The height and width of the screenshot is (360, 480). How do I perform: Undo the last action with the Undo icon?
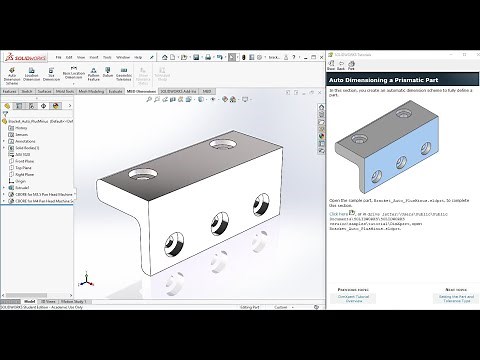(219, 57)
